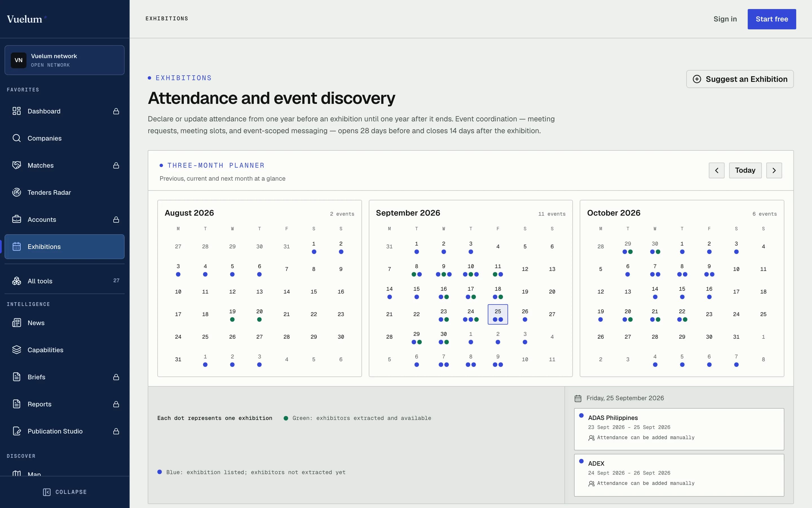Click the lock icon on the Briefs row

point(116,377)
